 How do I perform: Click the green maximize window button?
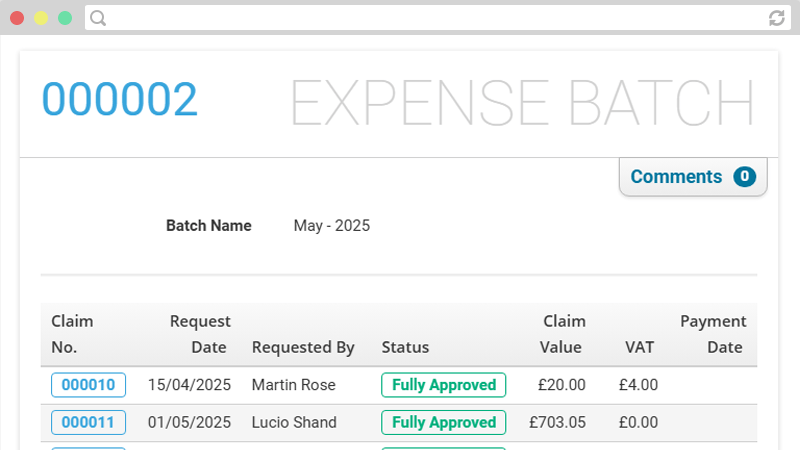click(x=65, y=18)
